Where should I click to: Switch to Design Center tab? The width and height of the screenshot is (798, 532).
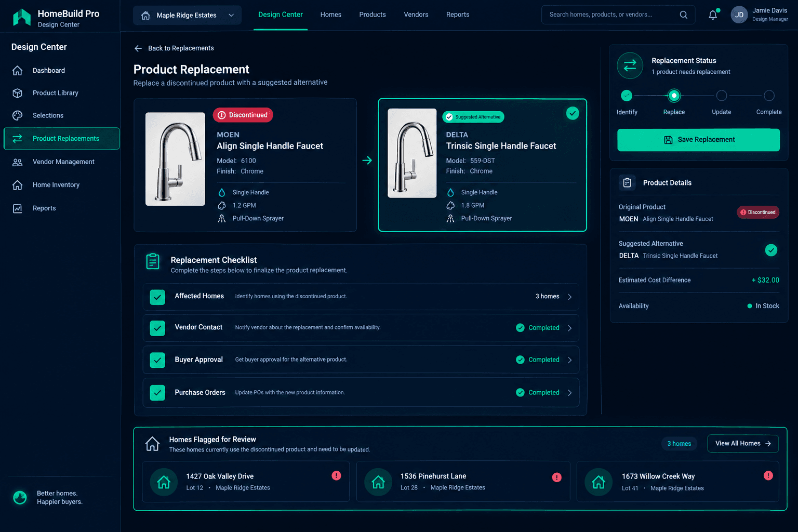[x=281, y=15]
